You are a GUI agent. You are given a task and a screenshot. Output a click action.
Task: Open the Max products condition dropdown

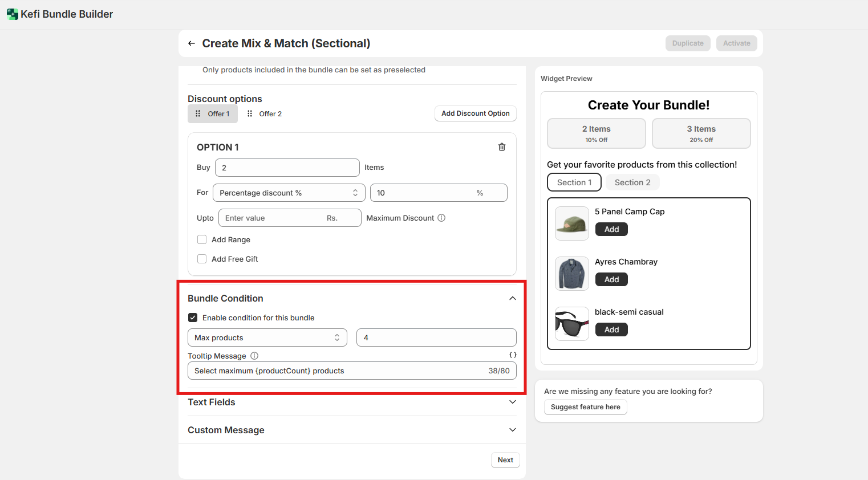267,337
